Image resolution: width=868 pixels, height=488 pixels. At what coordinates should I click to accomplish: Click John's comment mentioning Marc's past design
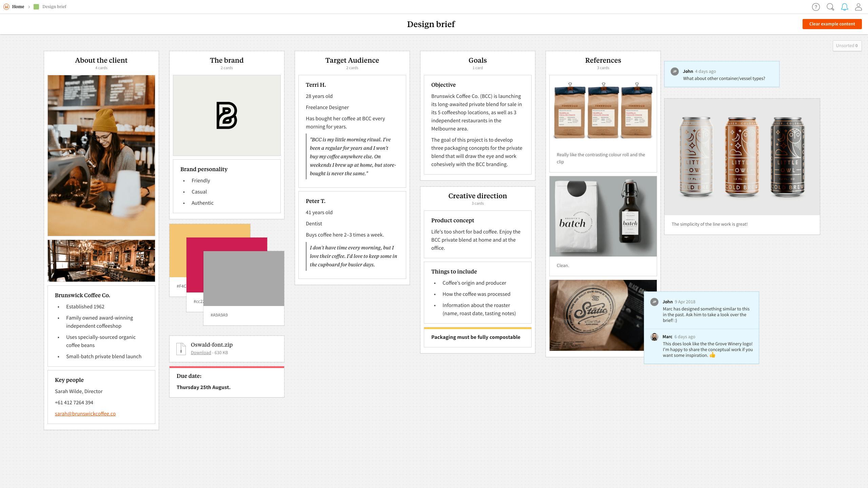coord(706,314)
